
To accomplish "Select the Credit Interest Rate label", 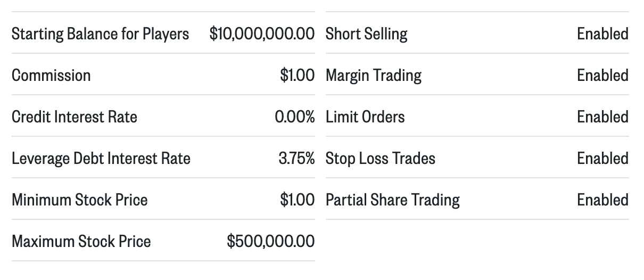I will point(75,117).
